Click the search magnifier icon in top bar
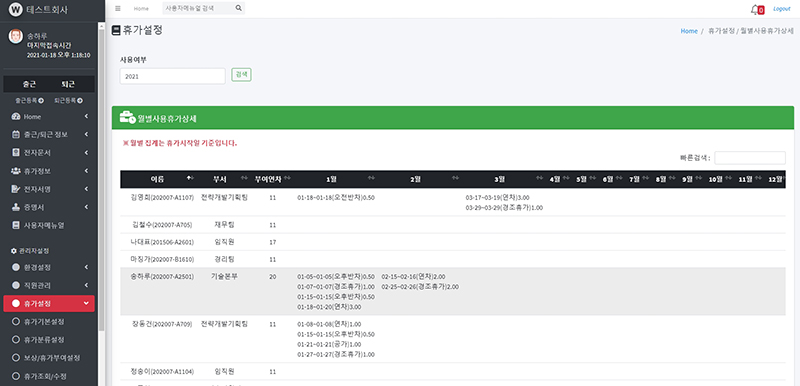Screen dimensions: 800x386 click(x=238, y=8)
